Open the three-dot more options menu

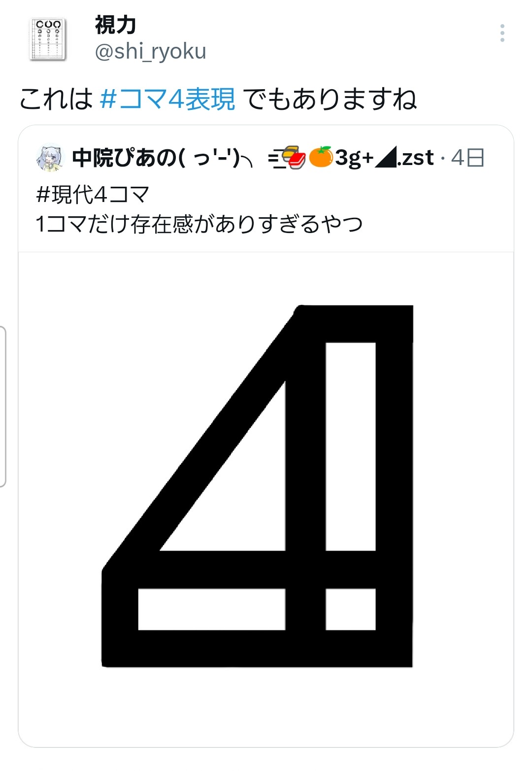[502, 33]
